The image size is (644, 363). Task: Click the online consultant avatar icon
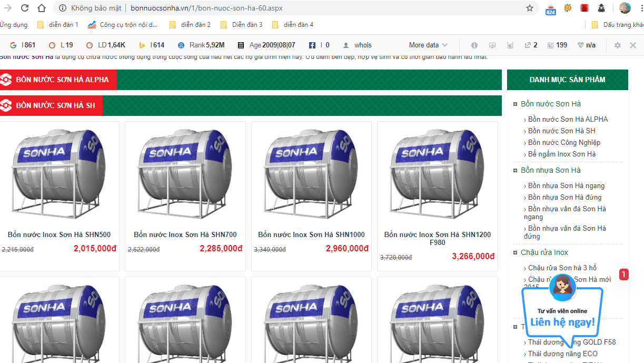point(562,287)
